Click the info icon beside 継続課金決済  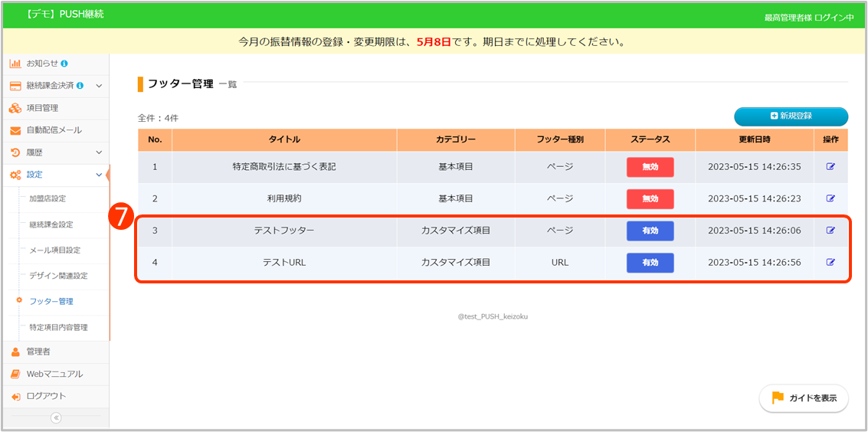(x=80, y=86)
